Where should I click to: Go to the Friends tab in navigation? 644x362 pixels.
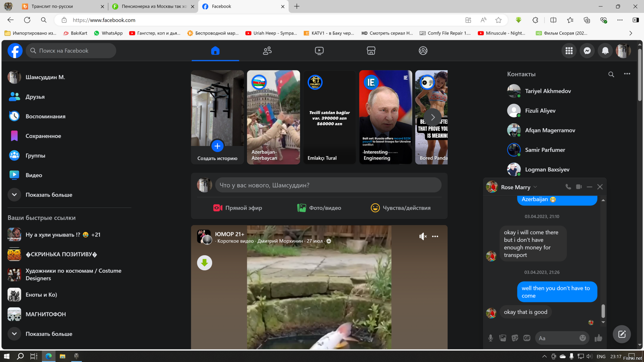(267, 51)
